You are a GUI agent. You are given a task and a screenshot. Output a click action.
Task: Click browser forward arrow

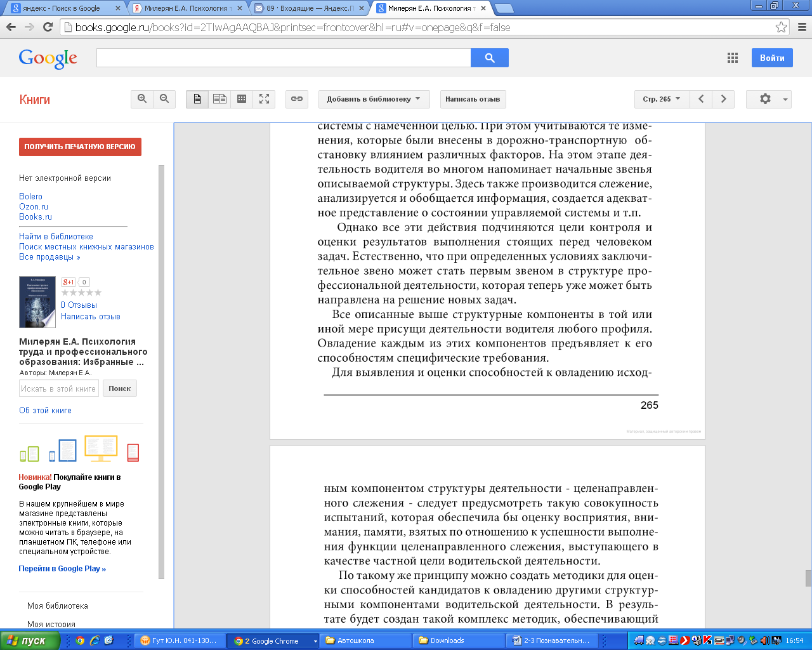[29, 27]
